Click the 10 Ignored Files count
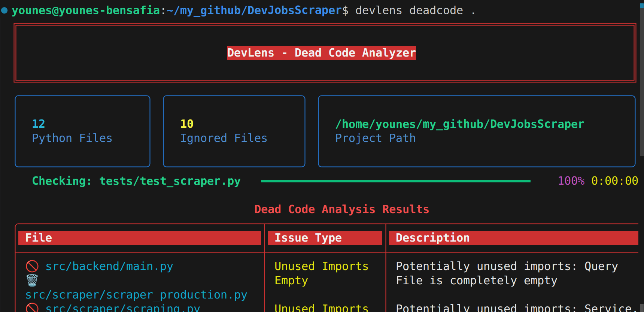Screen dimensions: 644x312 [x=187, y=124]
